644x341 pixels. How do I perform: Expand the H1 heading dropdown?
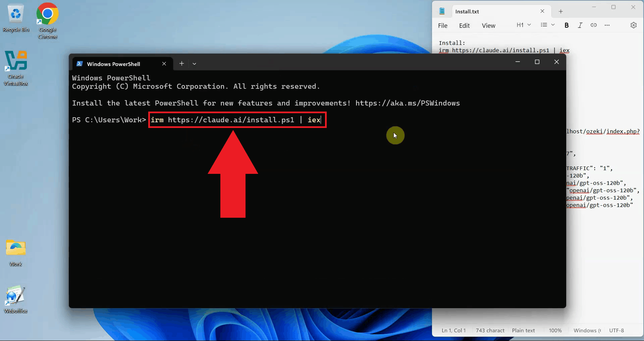[524, 25]
